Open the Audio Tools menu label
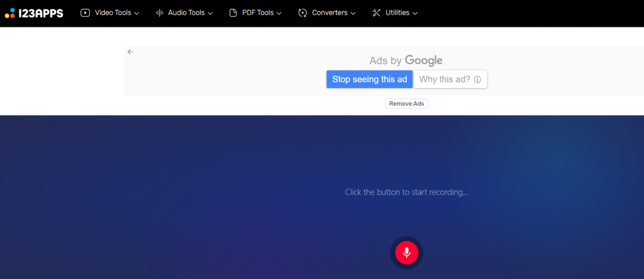Screen dimensions: 644x279 186,13
